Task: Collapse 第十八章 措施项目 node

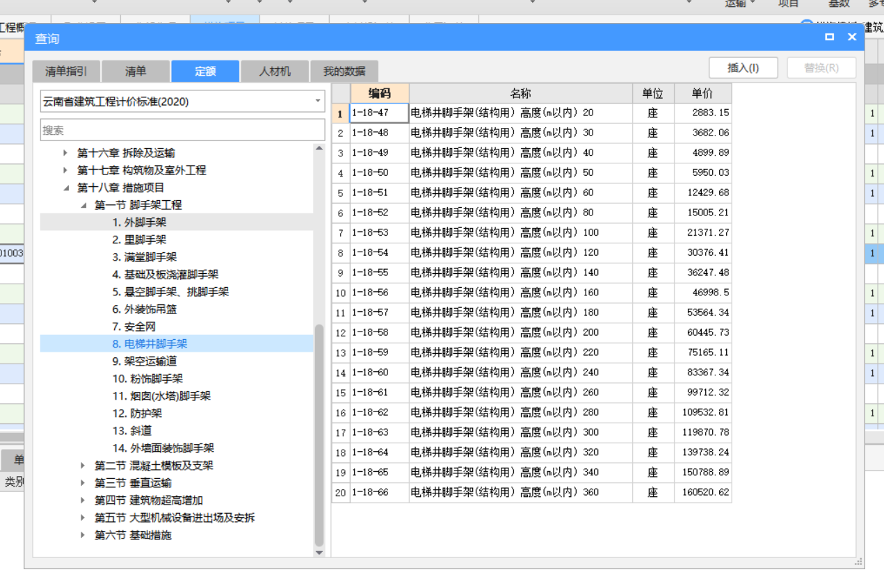Action: 66,188
